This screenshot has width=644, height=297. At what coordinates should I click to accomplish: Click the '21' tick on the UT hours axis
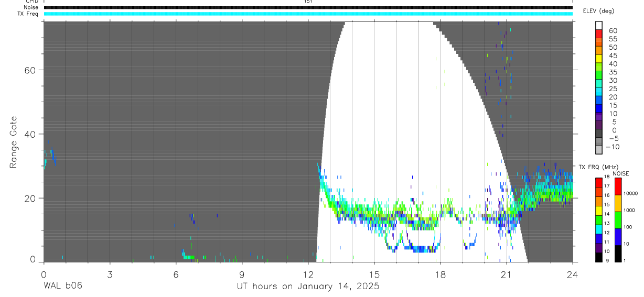506,274
